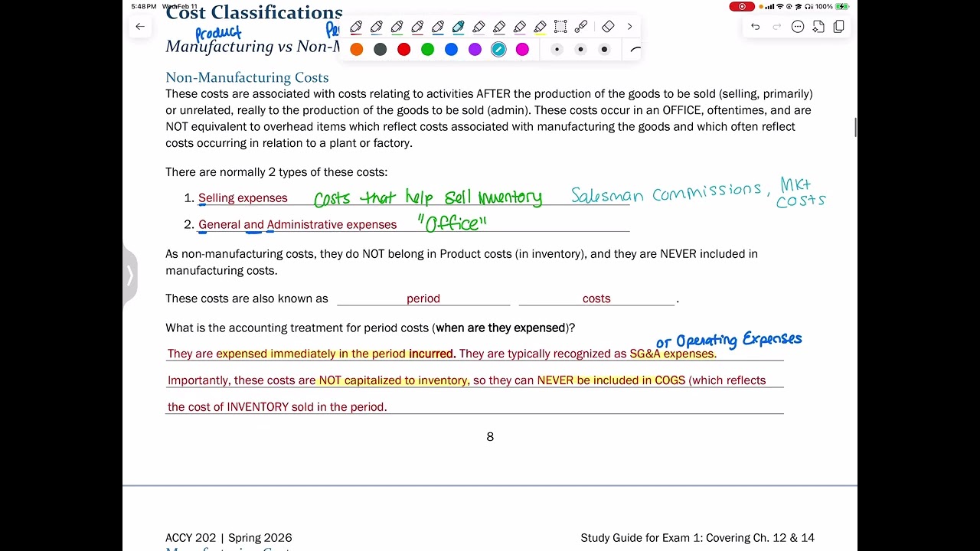Pick the dark gray color swatch
Viewport: 980px width, 551px height.
[x=381, y=50]
